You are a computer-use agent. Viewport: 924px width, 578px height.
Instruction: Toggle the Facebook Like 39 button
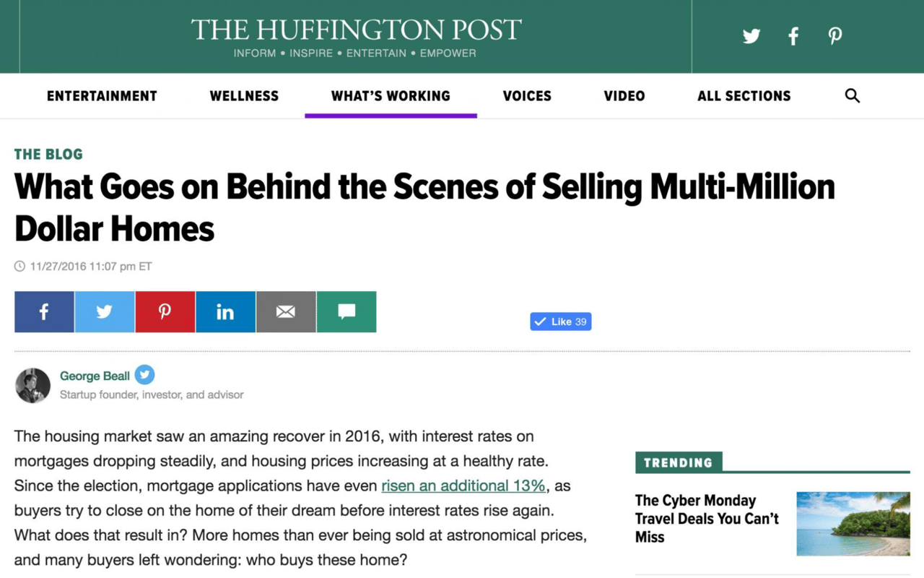pyautogui.click(x=561, y=322)
